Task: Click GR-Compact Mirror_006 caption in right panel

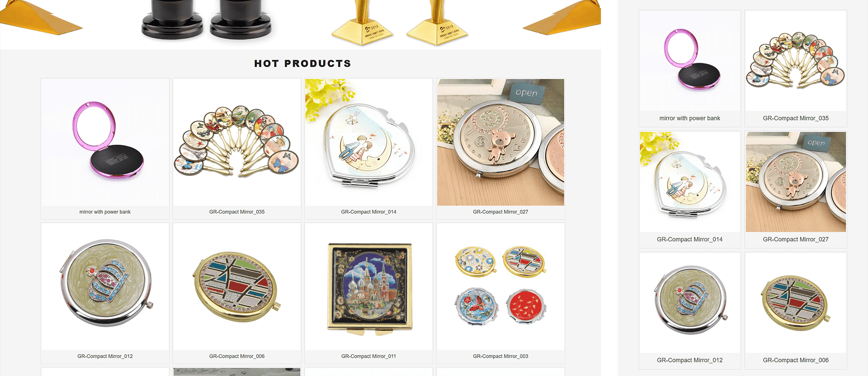Action: point(796,361)
